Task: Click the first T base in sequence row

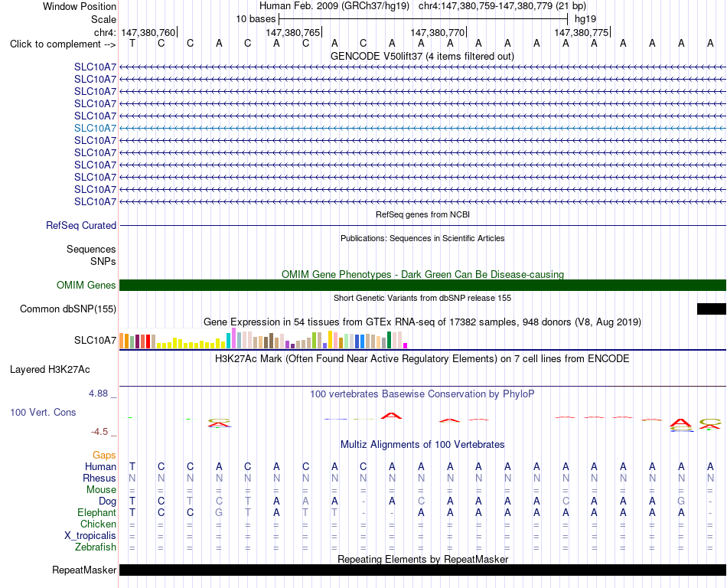Action: (x=132, y=44)
